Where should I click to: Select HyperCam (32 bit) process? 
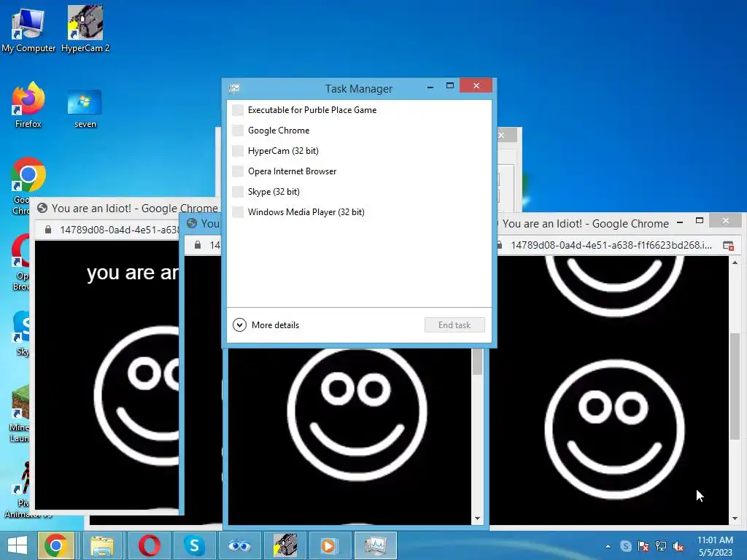pos(359,151)
